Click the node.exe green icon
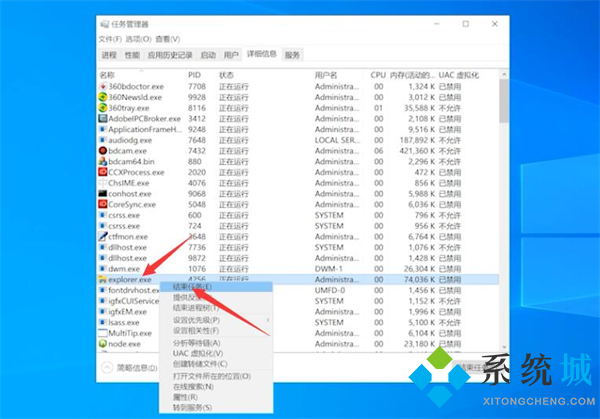This screenshot has height=419, width=600. [x=103, y=344]
